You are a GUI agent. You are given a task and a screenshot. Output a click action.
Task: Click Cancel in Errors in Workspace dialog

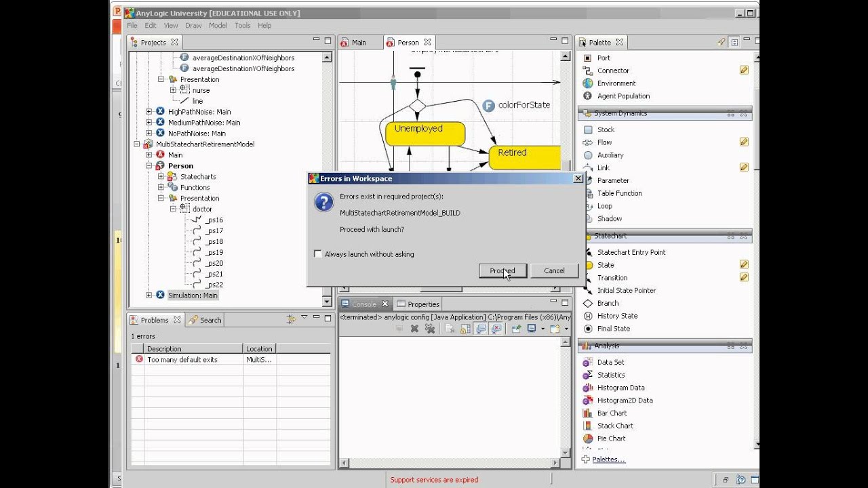554,270
